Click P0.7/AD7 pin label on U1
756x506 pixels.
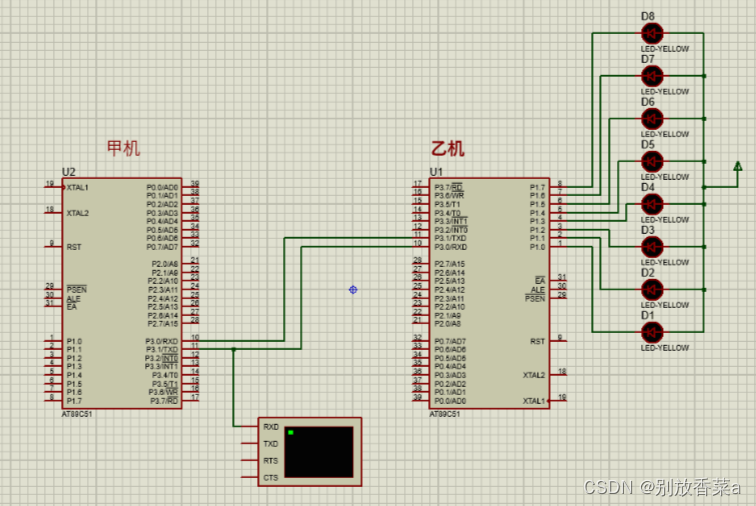coord(450,341)
